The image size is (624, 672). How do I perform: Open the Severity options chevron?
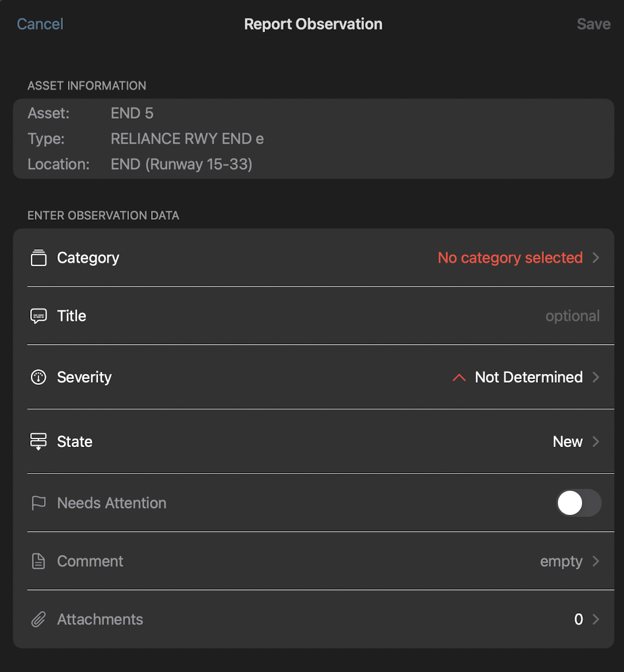(596, 377)
